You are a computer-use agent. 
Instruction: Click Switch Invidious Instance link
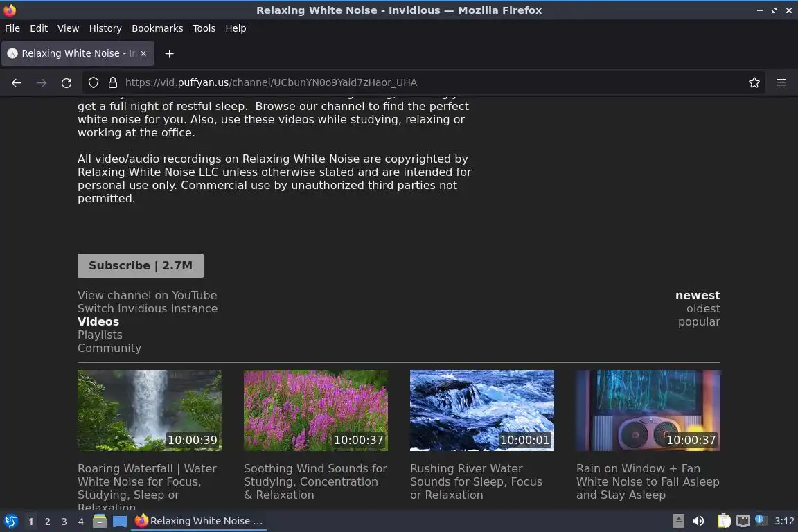148,308
